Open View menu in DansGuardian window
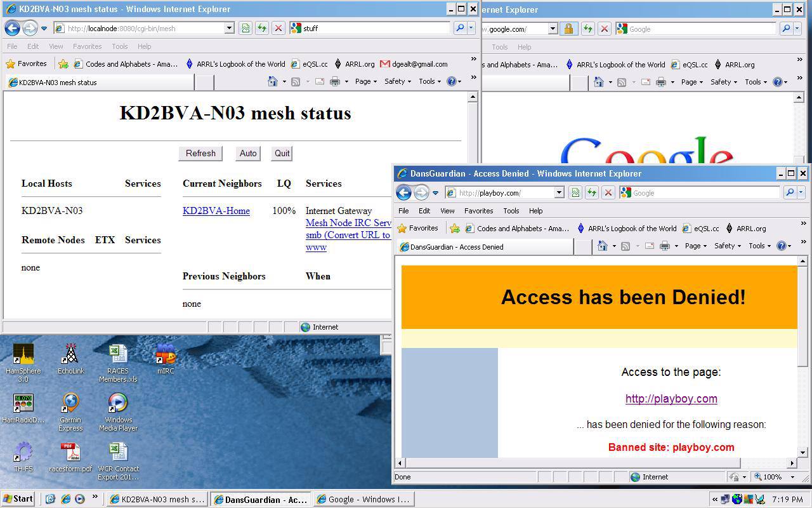Image resolution: width=812 pixels, height=508 pixels. tap(447, 211)
